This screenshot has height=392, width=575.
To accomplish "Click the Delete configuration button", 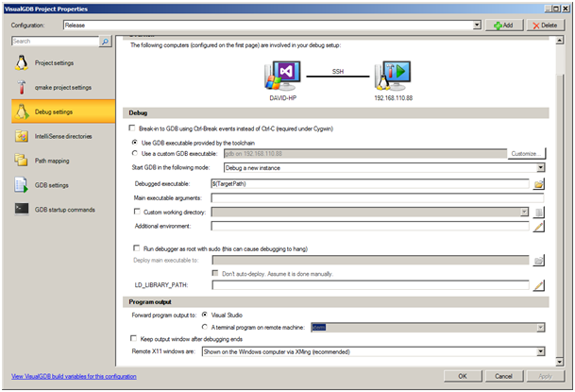I will pos(546,26).
